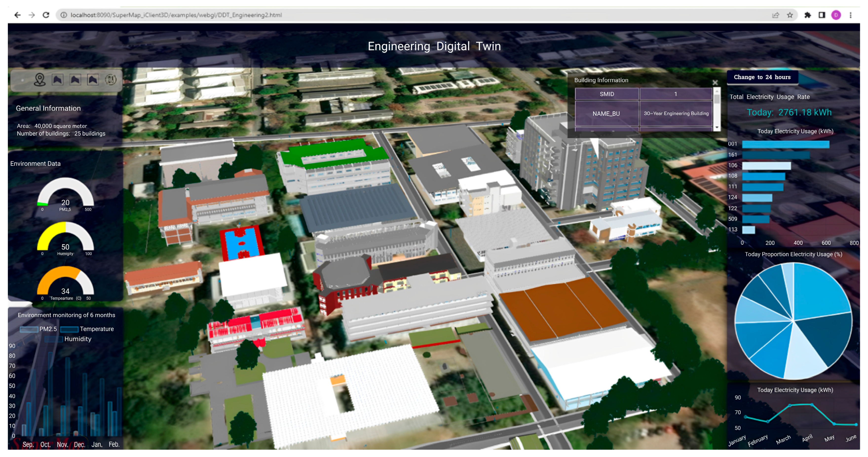Click Change to 24 hours button
The image size is (868, 457).
pyautogui.click(x=762, y=77)
